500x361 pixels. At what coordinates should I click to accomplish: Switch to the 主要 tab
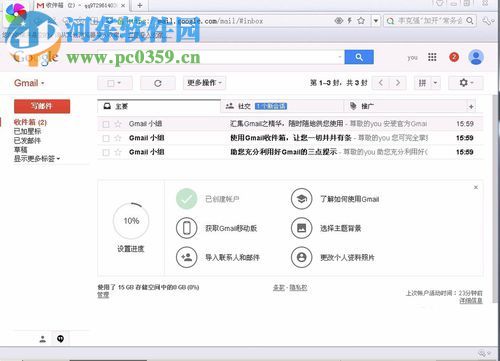159,106
